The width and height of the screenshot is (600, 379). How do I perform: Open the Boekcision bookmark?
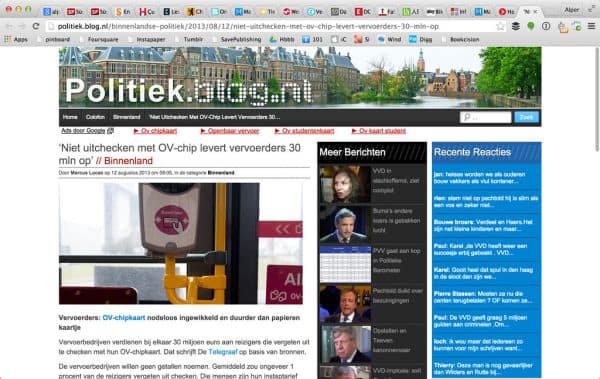[x=460, y=39]
